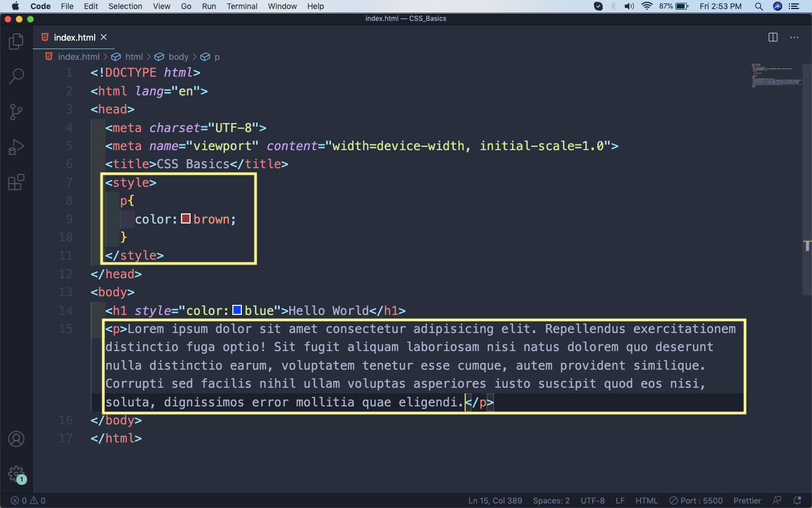Click line number 7 in gutter
This screenshot has width=812, height=508.
click(x=69, y=182)
